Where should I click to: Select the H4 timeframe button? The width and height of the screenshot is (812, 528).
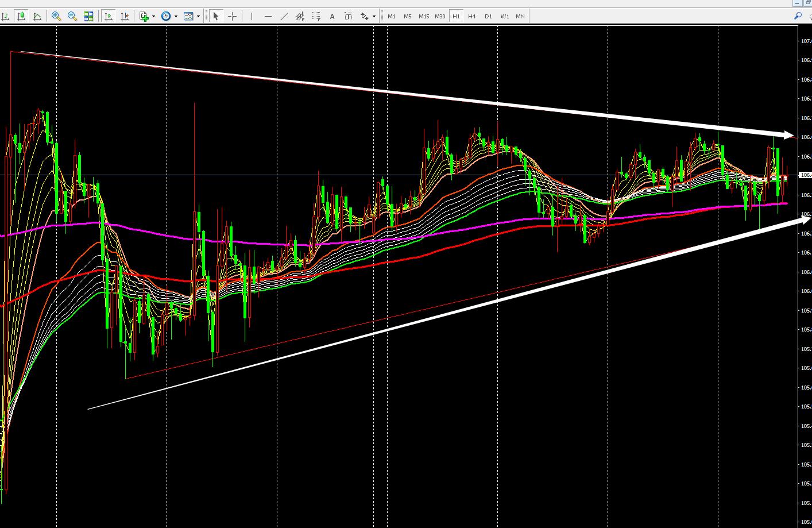tap(472, 16)
